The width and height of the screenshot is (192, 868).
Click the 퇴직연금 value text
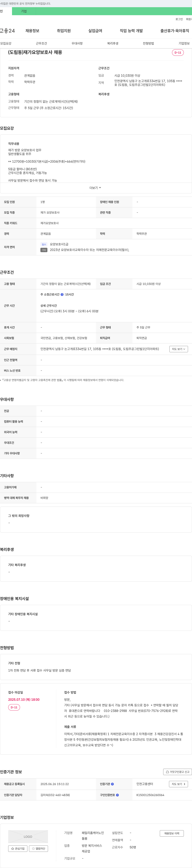click(142, 338)
